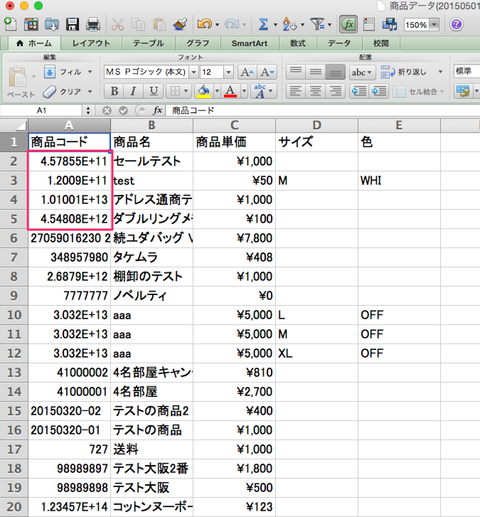This screenshot has width=480, height=517.
Task: Open a file with folder icon
Action: (52, 24)
